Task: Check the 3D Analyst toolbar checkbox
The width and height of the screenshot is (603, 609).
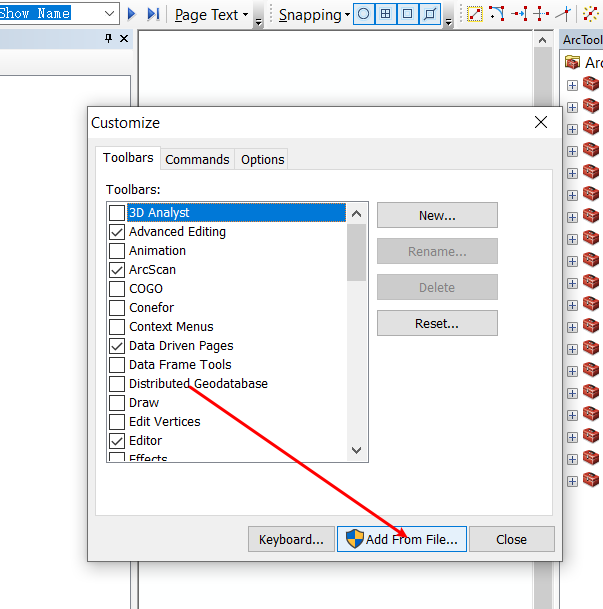Action: (117, 212)
